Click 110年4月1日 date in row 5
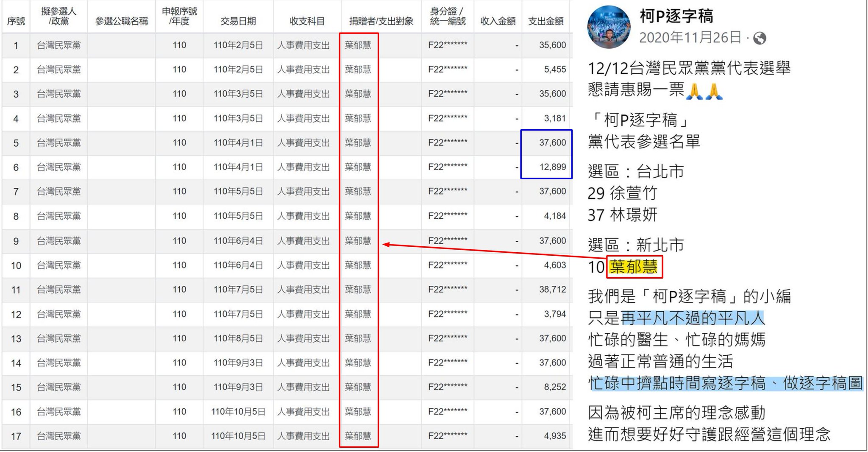 pyautogui.click(x=238, y=142)
